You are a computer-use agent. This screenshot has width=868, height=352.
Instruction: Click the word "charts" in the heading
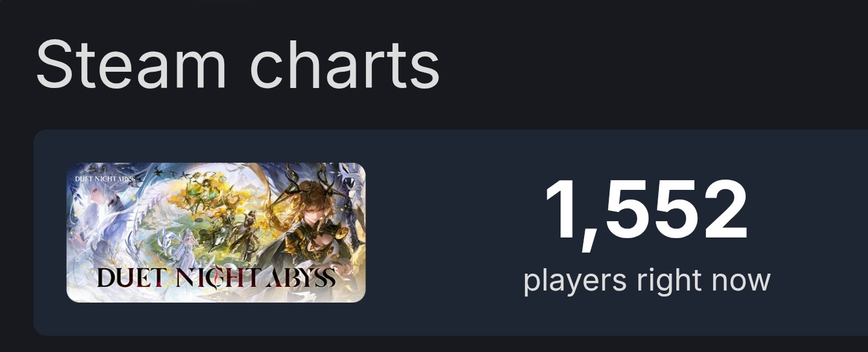tap(345, 64)
